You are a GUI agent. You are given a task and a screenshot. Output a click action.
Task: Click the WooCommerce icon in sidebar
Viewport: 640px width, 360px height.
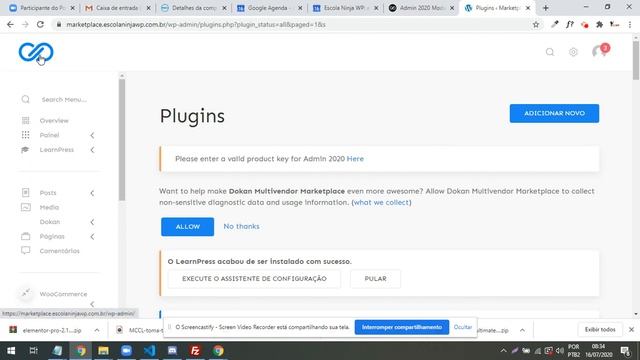pyautogui.click(x=26, y=293)
